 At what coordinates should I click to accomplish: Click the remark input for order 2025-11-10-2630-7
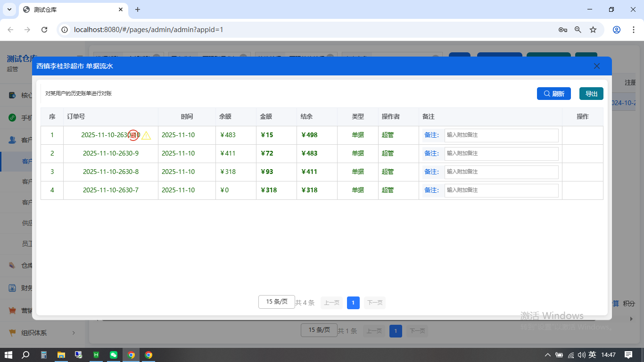point(501,190)
